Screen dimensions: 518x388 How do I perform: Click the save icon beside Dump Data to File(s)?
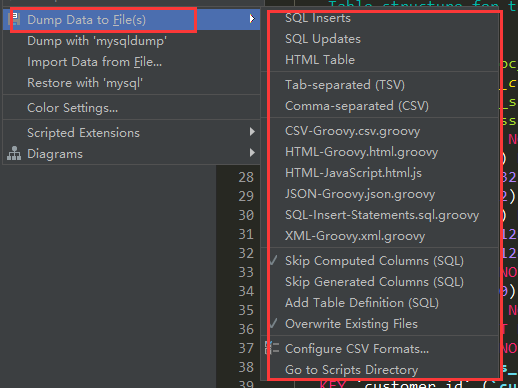coord(15,20)
